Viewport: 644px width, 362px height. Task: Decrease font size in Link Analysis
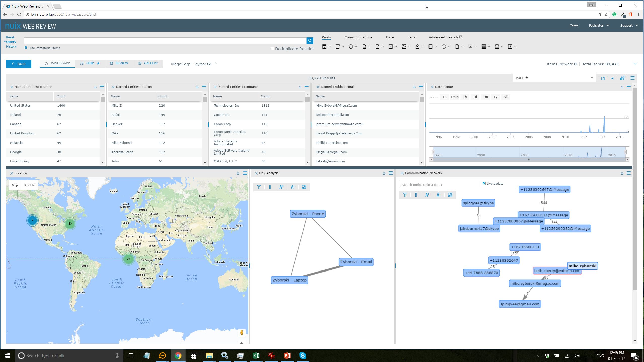coord(293,187)
